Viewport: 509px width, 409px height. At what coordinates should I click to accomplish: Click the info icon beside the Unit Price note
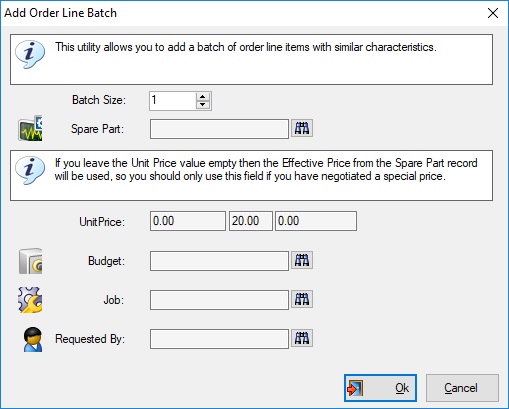click(30, 170)
